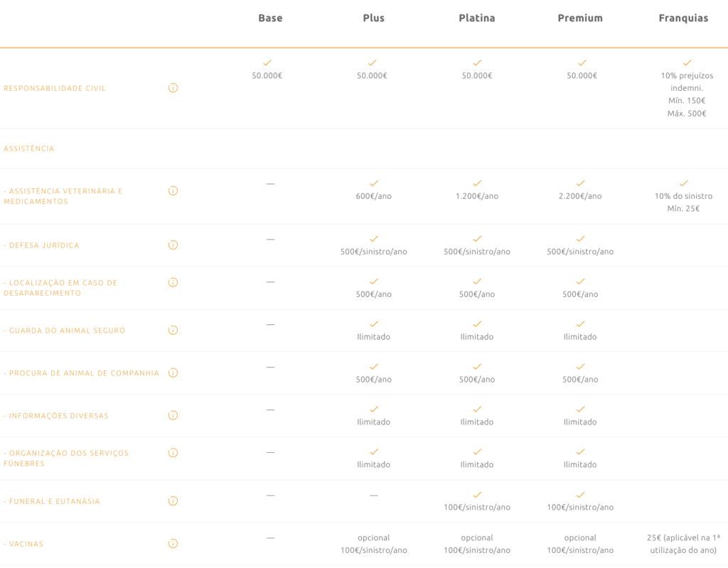Show info for Organização dos Serviços Fúnebres
This screenshot has width=728, height=568.
point(173,453)
